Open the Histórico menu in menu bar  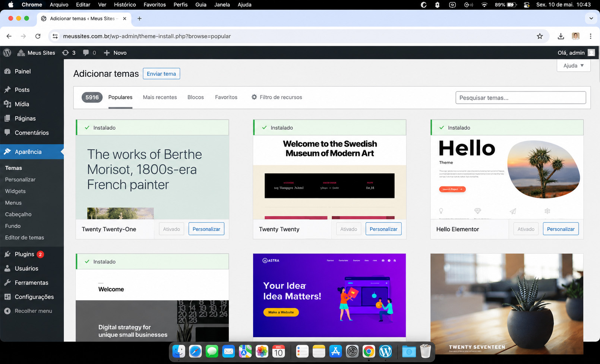point(125,5)
